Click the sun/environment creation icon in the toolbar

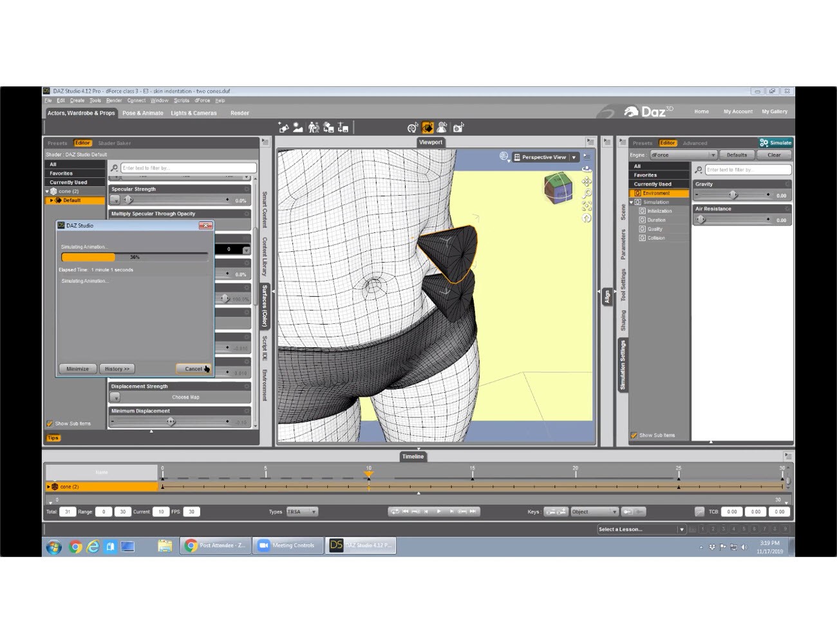click(x=297, y=127)
